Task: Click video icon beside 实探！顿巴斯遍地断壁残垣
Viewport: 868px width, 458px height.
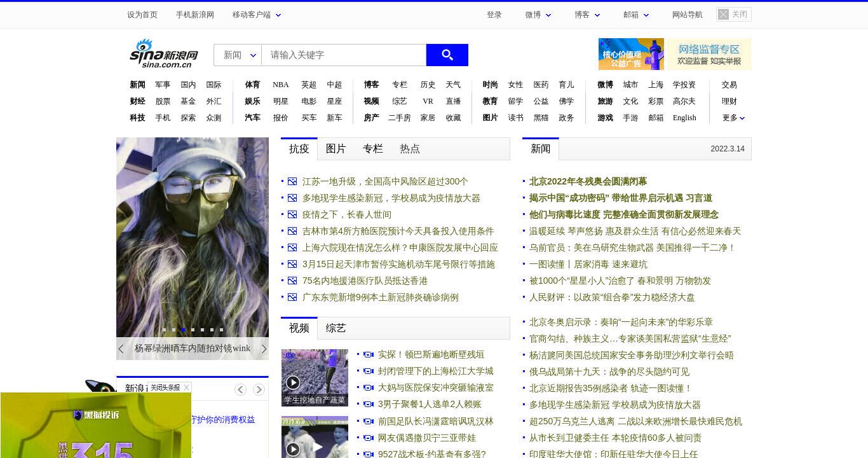Action: pyautogui.click(x=368, y=354)
